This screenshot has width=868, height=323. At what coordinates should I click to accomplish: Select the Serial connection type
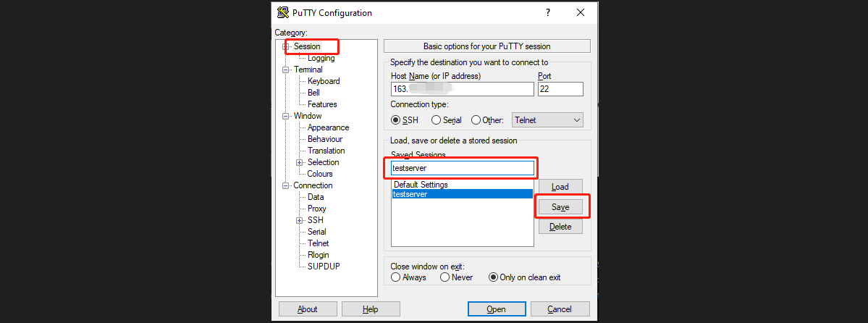[x=437, y=120]
